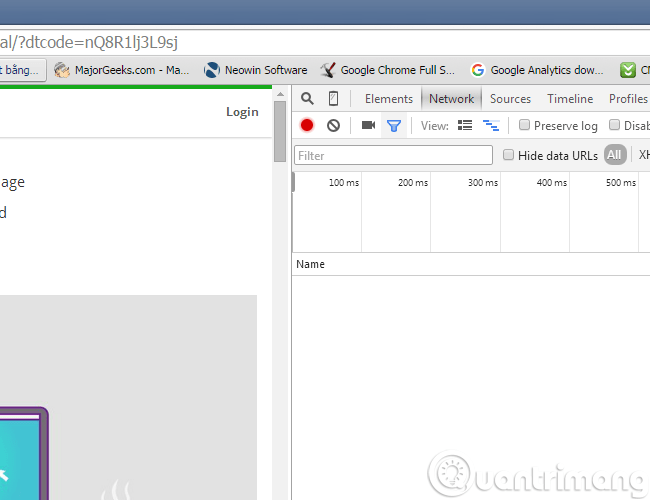This screenshot has height=500, width=650.
Task: Open the Neowin Software bookmark
Action: tap(256, 70)
